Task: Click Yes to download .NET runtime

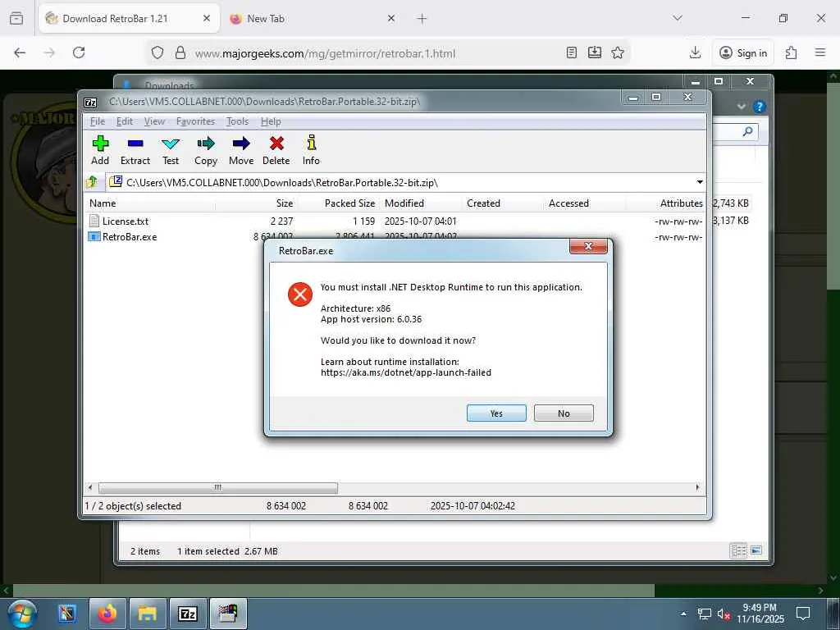Action: 496,413
